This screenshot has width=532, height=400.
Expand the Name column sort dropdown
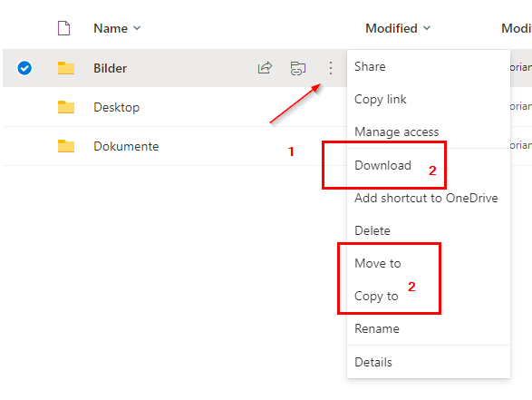click(137, 28)
